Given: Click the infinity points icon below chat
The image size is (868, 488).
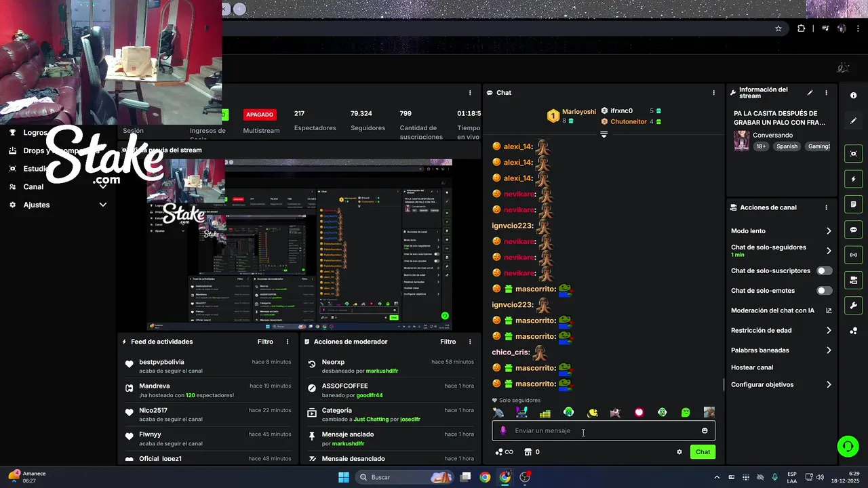Looking at the screenshot, I should tap(504, 452).
